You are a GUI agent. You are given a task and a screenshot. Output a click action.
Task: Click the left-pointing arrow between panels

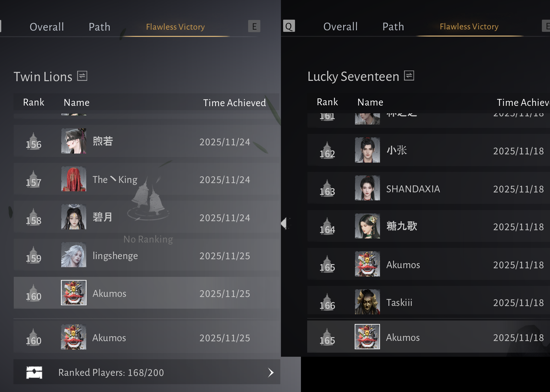pyautogui.click(x=284, y=223)
